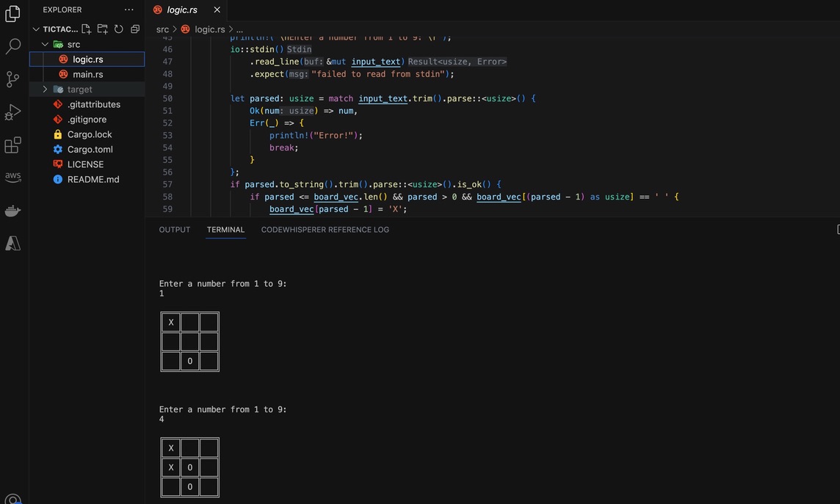The height and width of the screenshot is (504, 840).
Task: Click the src segment in the breadcrumb
Action: click(162, 29)
